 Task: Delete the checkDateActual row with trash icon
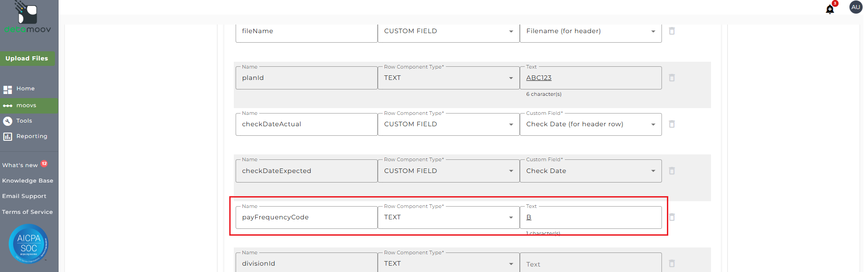coord(672,124)
